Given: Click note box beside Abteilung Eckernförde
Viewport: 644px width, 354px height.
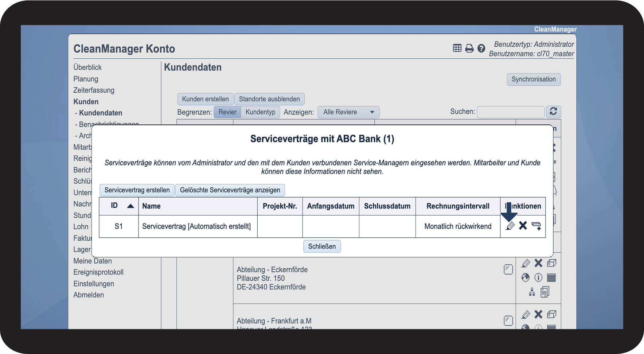Looking at the screenshot, I should click(x=508, y=269).
